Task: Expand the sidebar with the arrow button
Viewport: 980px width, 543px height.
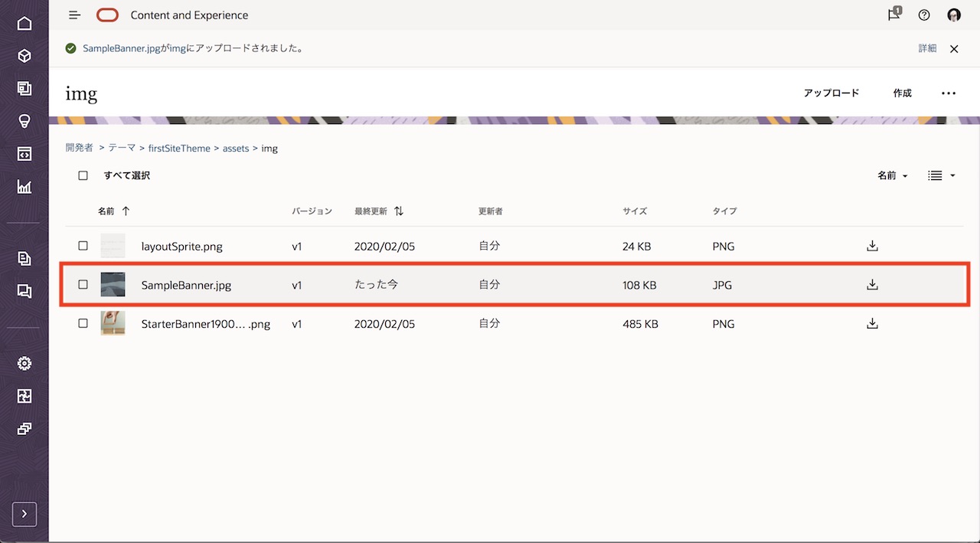Action: (x=24, y=514)
